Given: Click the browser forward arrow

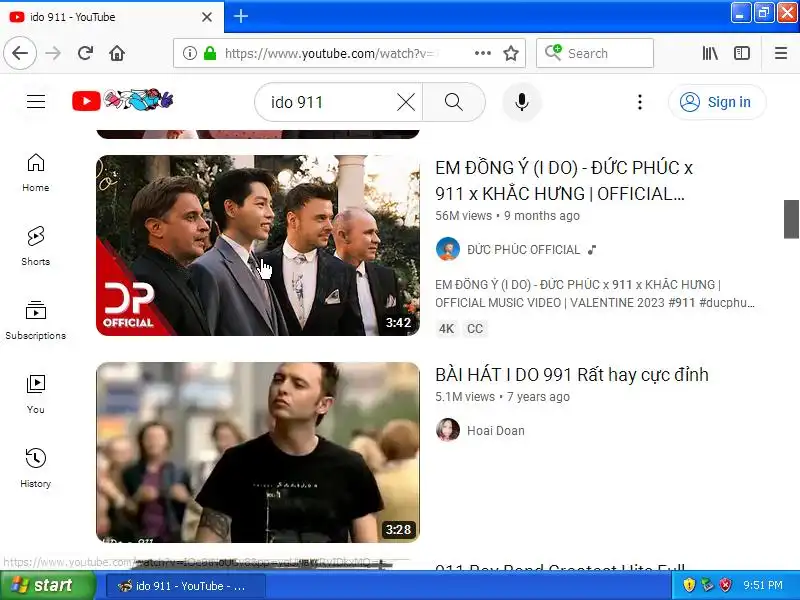Looking at the screenshot, I should [x=53, y=53].
